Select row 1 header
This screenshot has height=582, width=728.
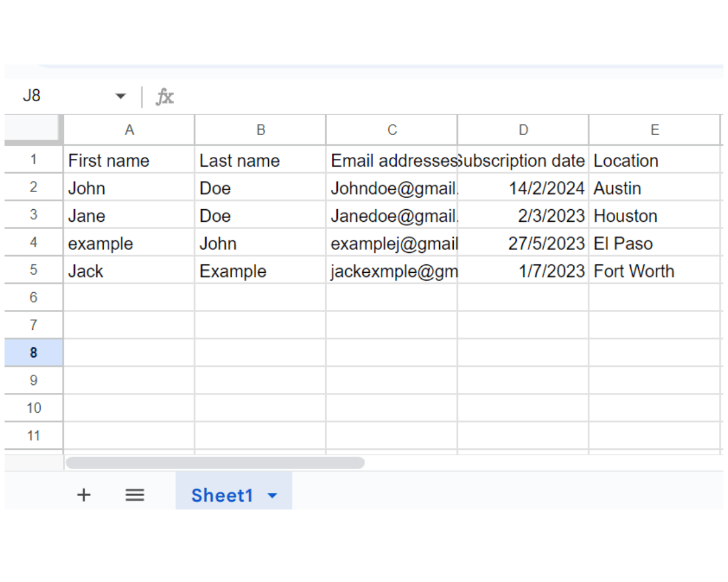[33, 160]
